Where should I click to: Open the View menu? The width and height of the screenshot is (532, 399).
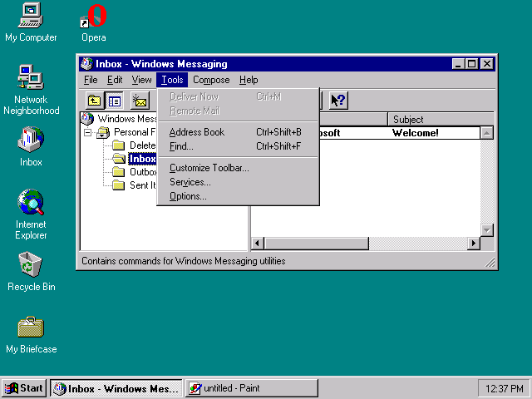(141, 80)
